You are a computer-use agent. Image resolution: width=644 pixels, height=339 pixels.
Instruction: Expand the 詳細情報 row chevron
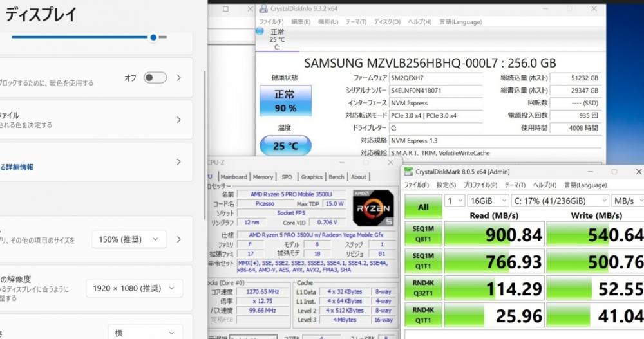tap(178, 161)
